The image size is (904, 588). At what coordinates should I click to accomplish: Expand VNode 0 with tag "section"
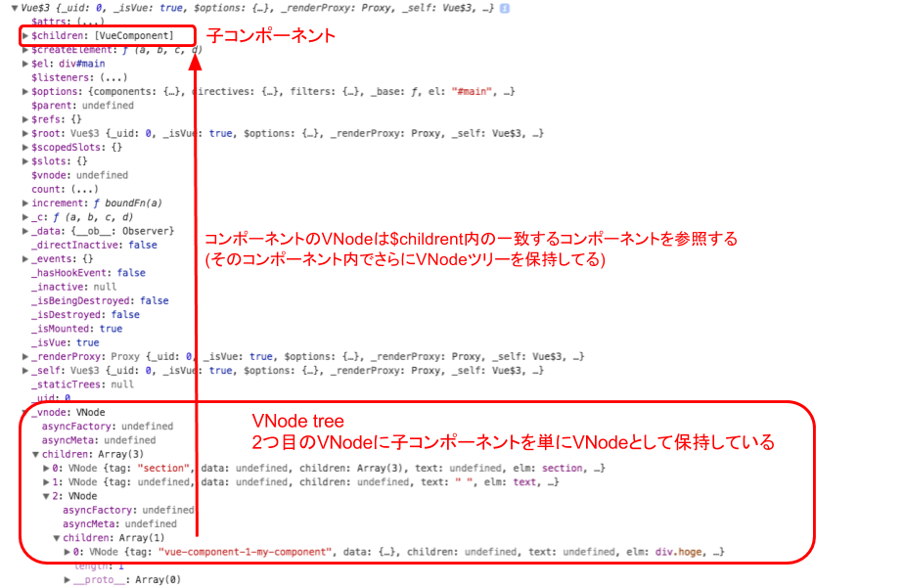click(46, 468)
